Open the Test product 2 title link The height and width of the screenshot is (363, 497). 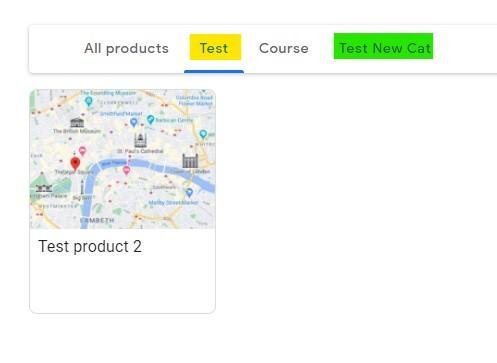[90, 247]
